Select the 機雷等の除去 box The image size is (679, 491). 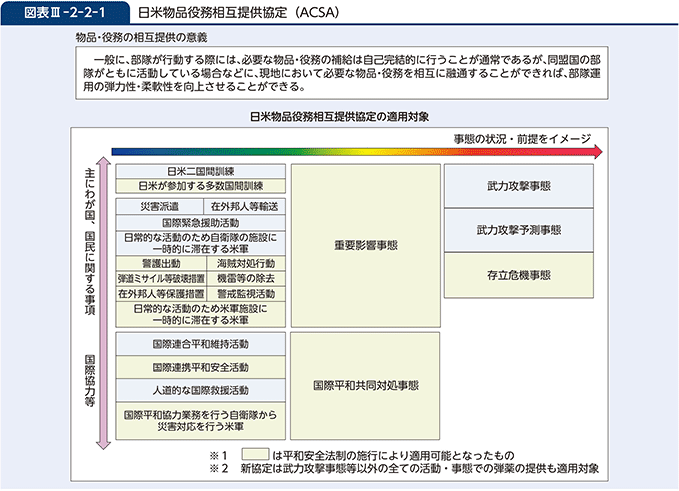tap(246, 278)
